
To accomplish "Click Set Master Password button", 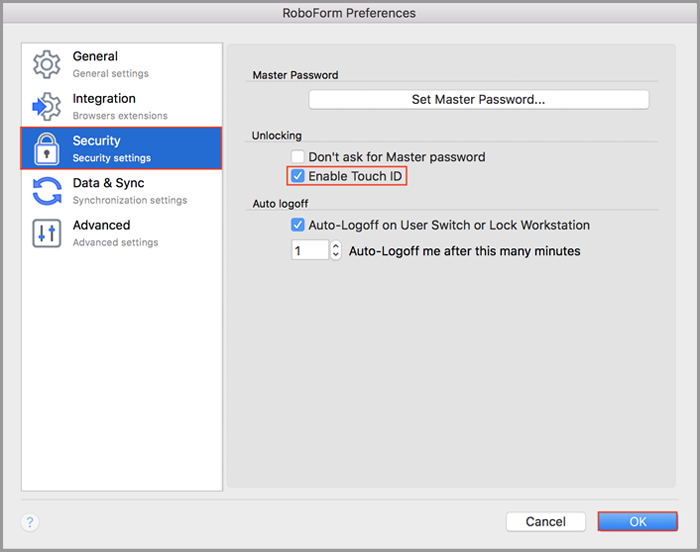I will coord(479,99).
